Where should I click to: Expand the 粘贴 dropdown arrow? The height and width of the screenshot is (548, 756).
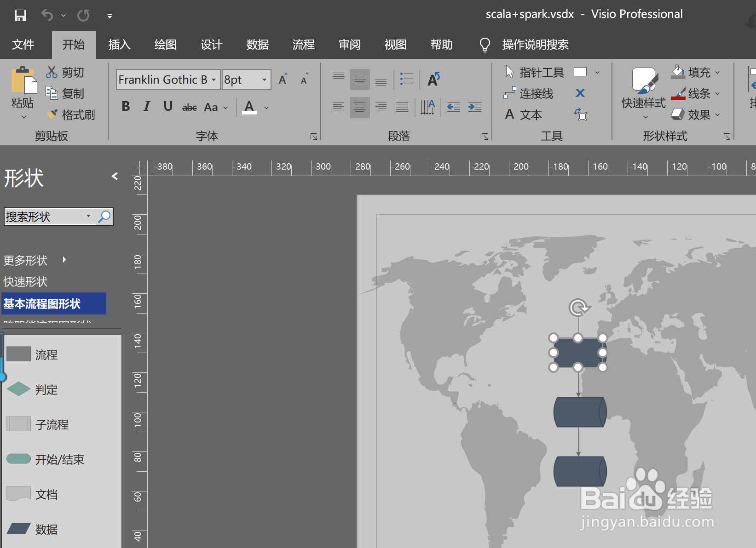pyautogui.click(x=24, y=117)
